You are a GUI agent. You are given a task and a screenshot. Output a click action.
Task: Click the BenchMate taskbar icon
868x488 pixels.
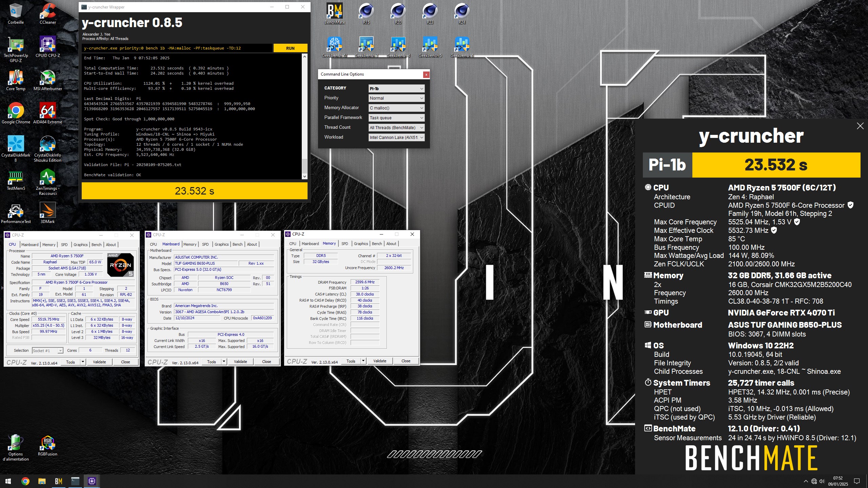coord(58,481)
